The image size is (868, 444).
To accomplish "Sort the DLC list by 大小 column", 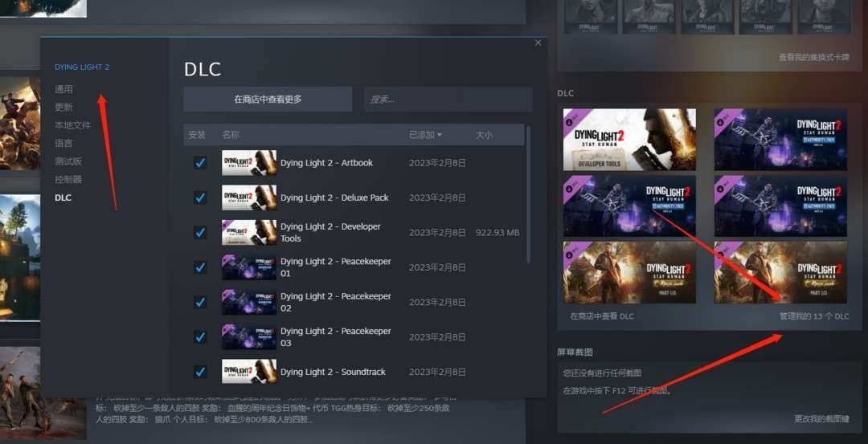I will coord(484,135).
